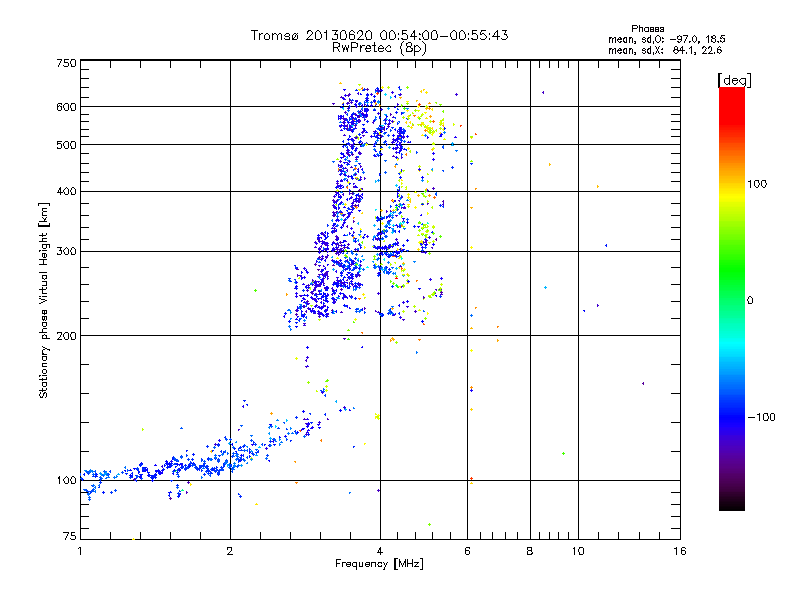Click the y-axis tick label '500'
The height and width of the screenshot is (600, 800).
click(x=66, y=145)
